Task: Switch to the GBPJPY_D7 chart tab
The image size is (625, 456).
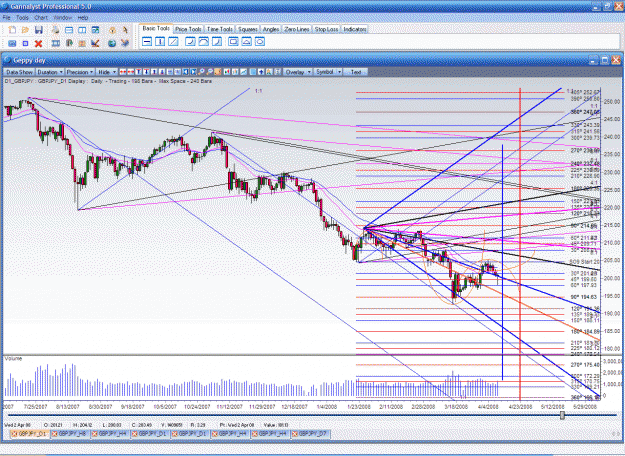Action: tap(310, 434)
